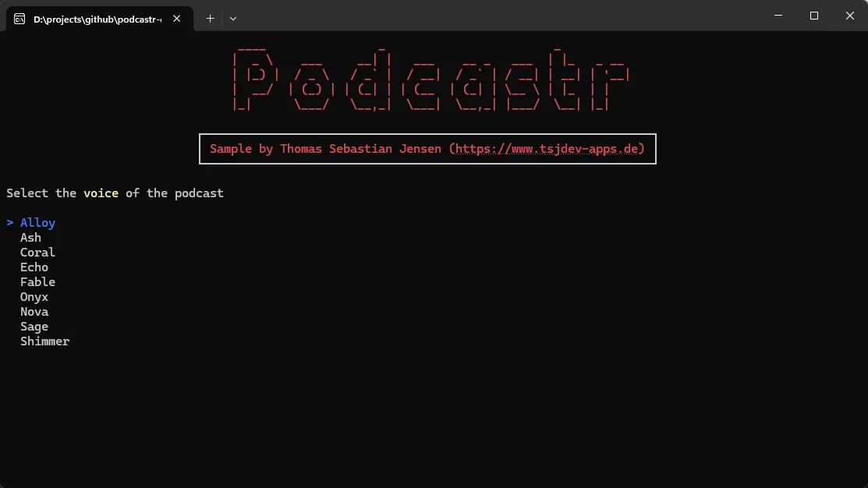Click the terminal icon in the tab
Screen dimensions: 868x488
(x=19, y=19)
